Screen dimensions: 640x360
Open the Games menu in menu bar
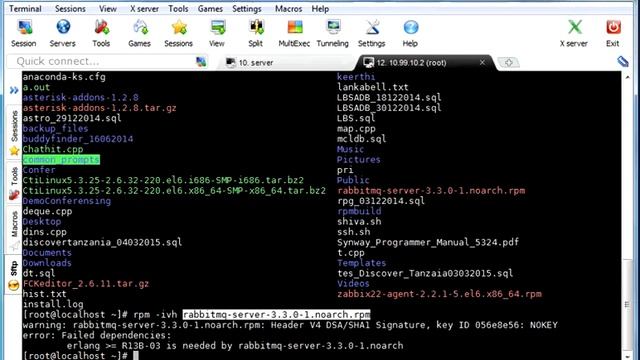pos(210,9)
